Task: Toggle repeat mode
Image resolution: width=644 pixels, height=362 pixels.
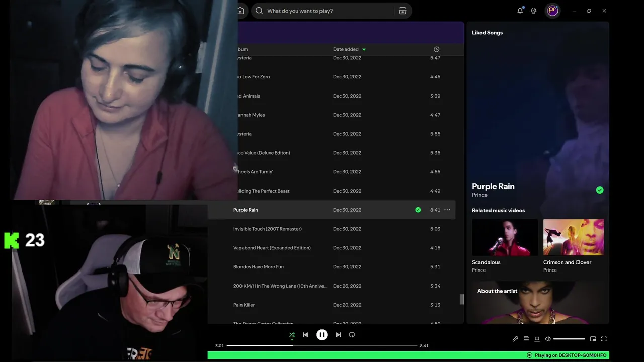Action: tap(352, 335)
